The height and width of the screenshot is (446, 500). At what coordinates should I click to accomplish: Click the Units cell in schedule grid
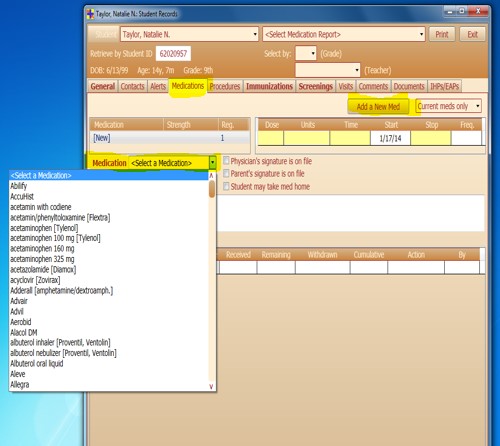point(307,138)
